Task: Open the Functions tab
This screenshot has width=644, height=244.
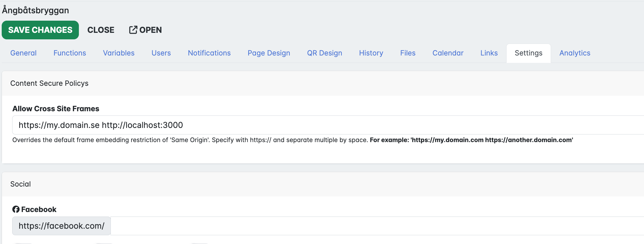Action: coord(70,53)
